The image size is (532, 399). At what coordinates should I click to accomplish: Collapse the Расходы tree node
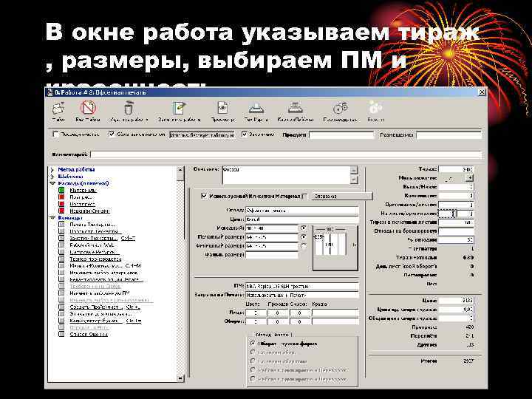tap(52, 183)
